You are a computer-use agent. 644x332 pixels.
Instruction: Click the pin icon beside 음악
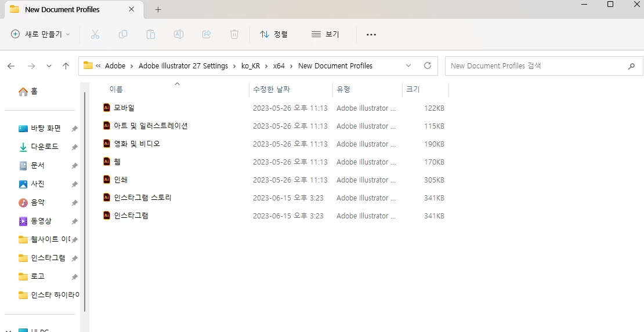pos(74,203)
